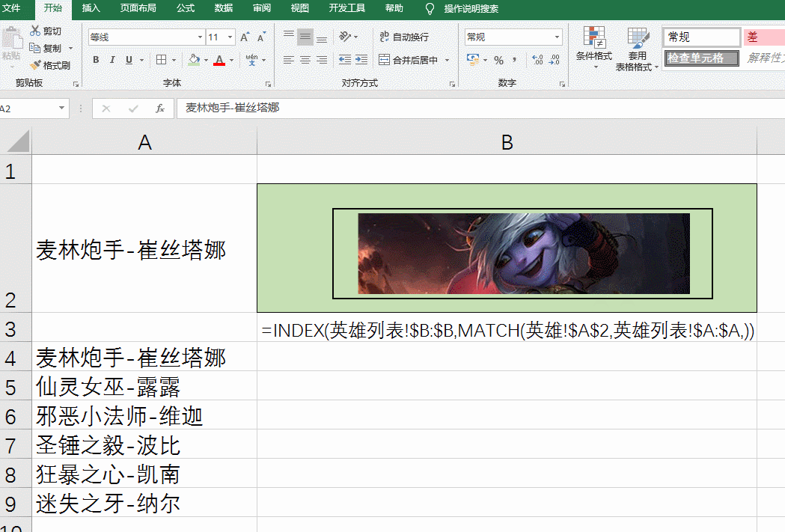The image size is (785, 532).
Task: Click the formula bar text field
Action: point(480,108)
